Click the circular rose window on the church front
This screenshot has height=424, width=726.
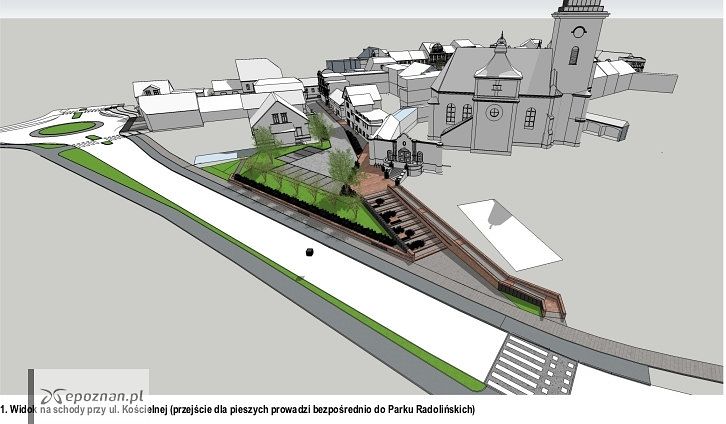pyautogui.click(x=494, y=112)
